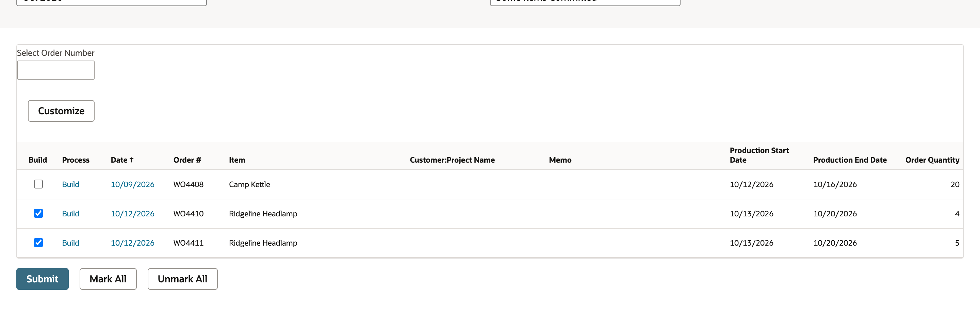Select order quantity 20 cell

pyautogui.click(x=955, y=184)
